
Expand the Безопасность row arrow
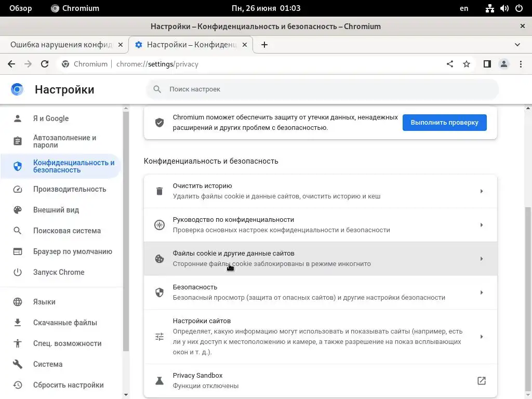[482, 292]
